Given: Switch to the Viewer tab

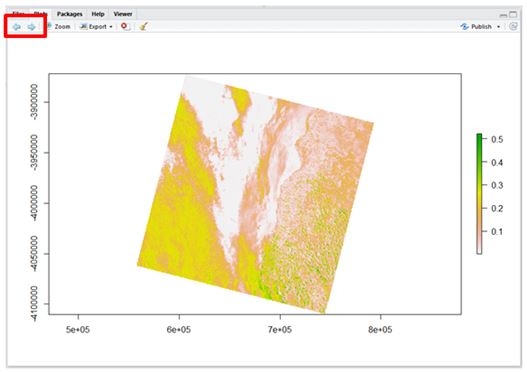Looking at the screenshot, I should tap(123, 14).
